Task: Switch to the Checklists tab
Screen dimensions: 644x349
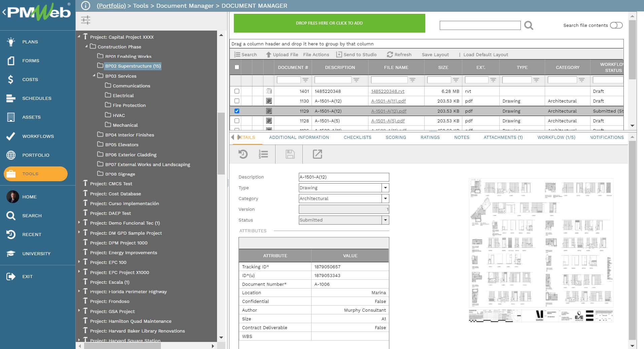Action: [357, 137]
